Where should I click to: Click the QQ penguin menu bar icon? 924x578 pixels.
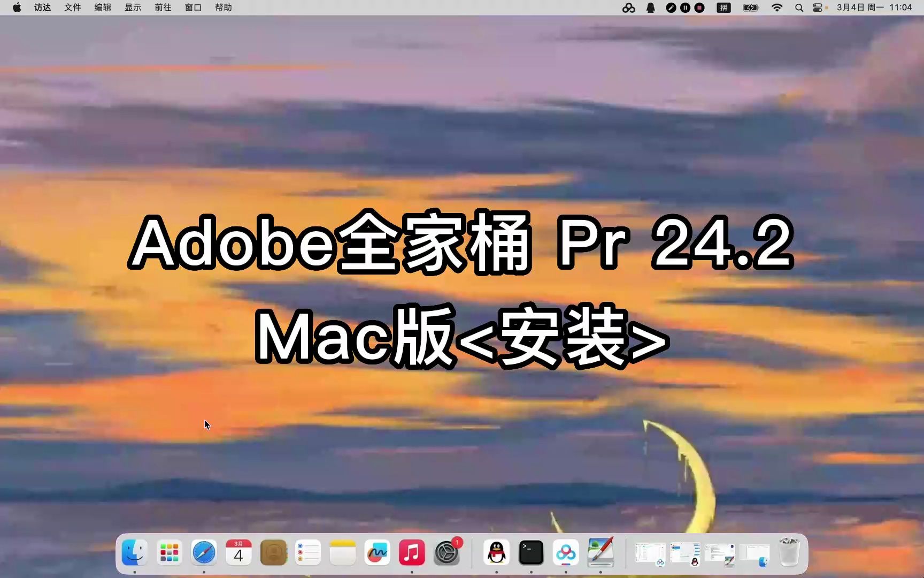point(651,7)
